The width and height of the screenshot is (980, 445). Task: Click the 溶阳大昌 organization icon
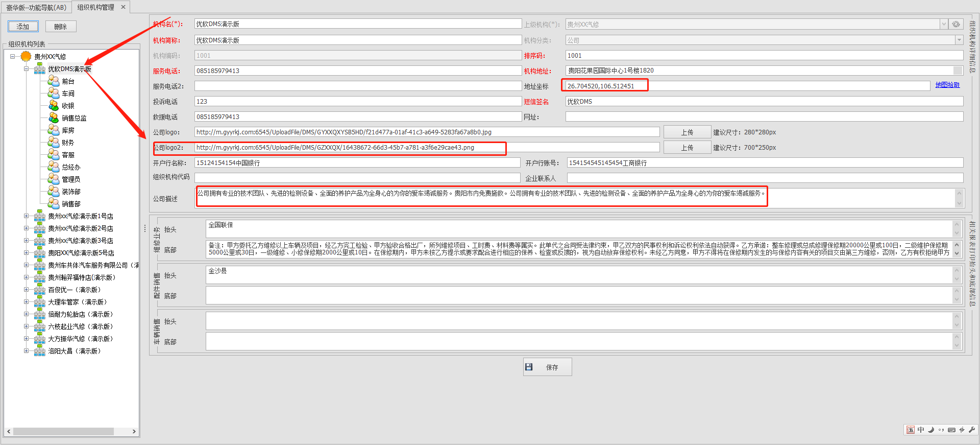pyautogui.click(x=40, y=350)
